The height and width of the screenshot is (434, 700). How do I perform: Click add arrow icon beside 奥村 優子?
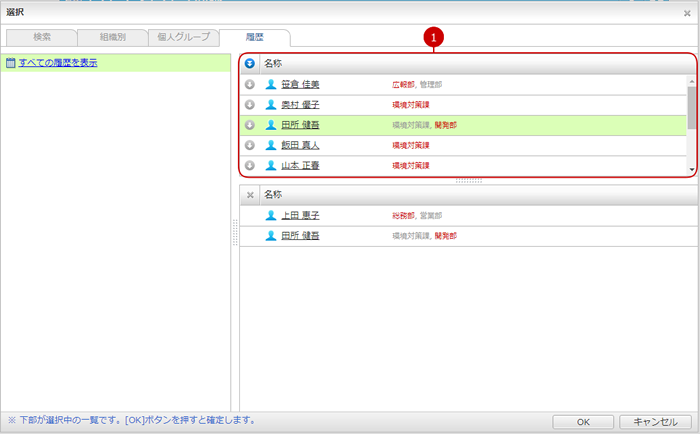pyautogui.click(x=250, y=104)
